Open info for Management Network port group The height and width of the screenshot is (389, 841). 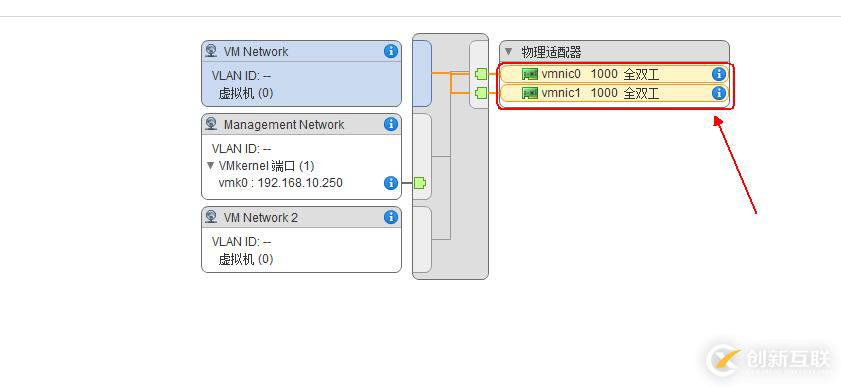point(391,124)
